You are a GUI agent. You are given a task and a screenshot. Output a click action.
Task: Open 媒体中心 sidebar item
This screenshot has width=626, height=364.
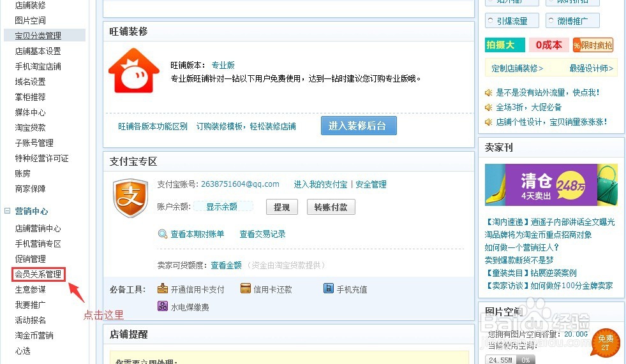coord(31,112)
